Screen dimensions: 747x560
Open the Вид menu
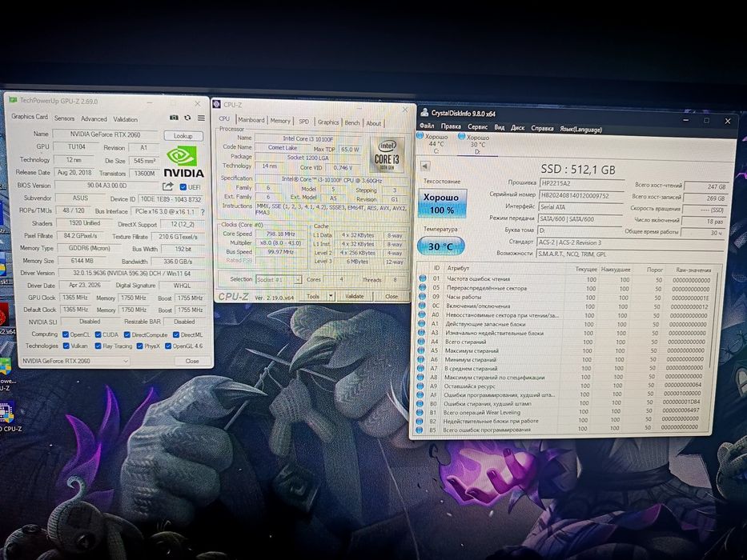(x=500, y=127)
